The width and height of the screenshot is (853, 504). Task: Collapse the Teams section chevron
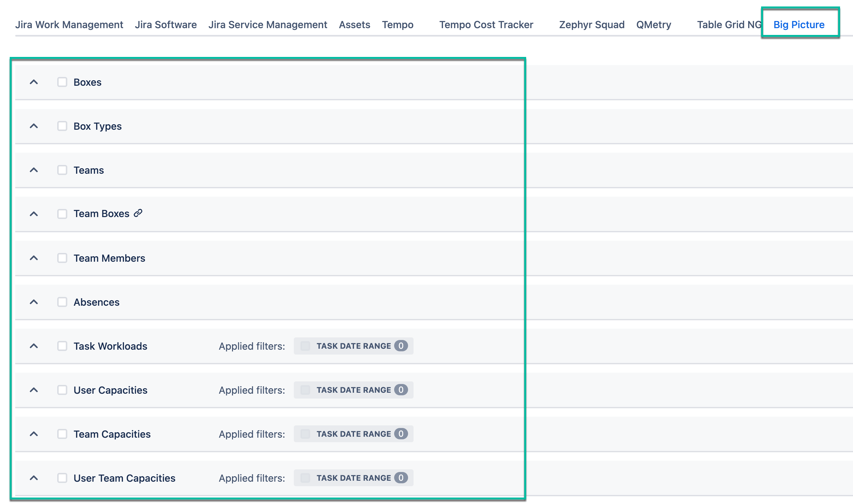tap(33, 170)
